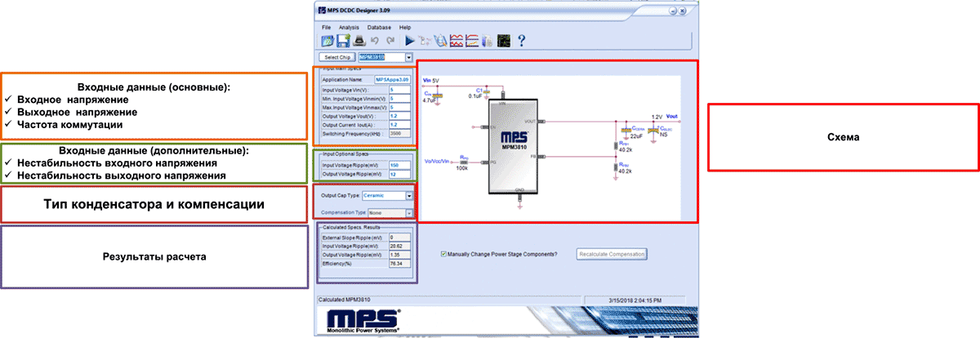Click the Output Voltage Ripple field showing 12
980x338 pixels.
point(399,174)
